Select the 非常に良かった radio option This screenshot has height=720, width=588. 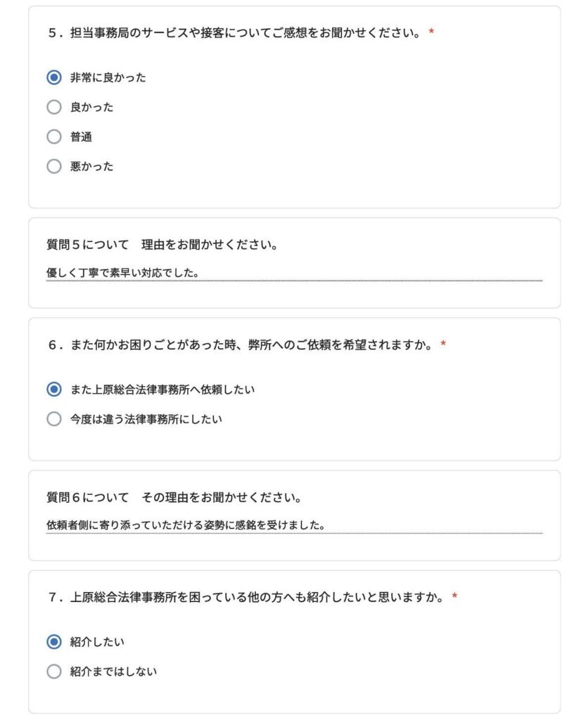[x=53, y=77]
